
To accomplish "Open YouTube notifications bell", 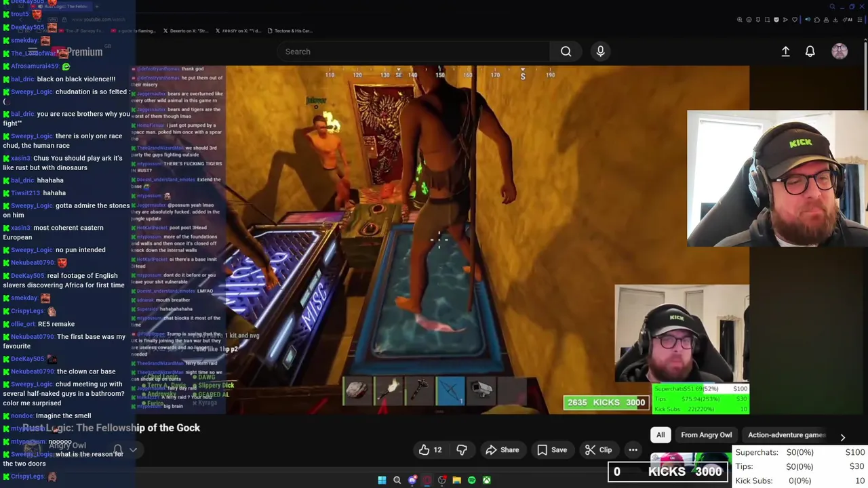I will pos(810,52).
